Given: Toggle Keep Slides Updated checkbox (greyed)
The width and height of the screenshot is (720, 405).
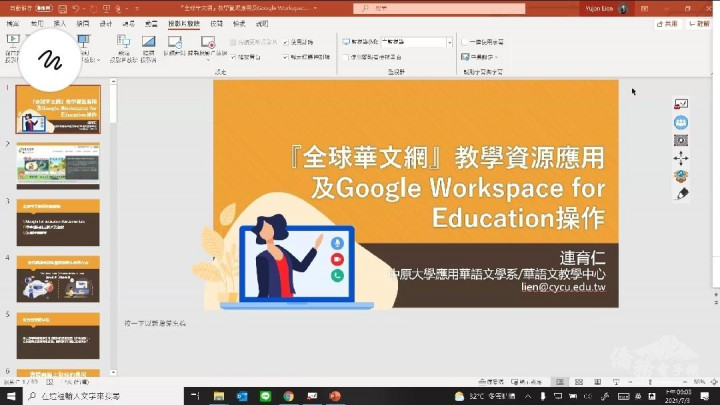Looking at the screenshot, I should tap(233, 42).
